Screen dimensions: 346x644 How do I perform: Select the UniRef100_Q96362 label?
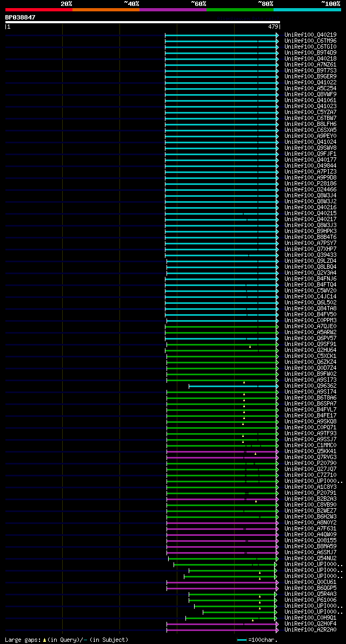click(310, 387)
